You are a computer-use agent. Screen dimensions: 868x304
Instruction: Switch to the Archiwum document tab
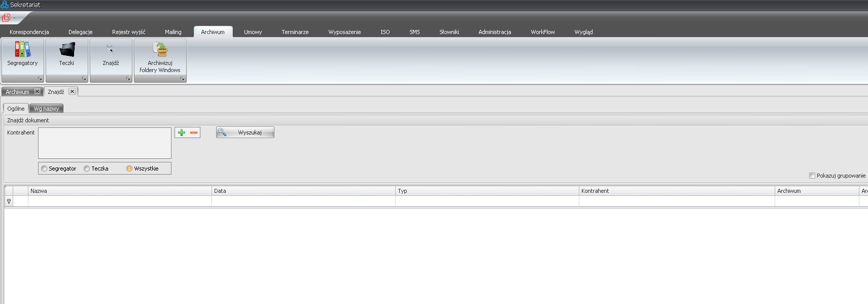coord(18,92)
